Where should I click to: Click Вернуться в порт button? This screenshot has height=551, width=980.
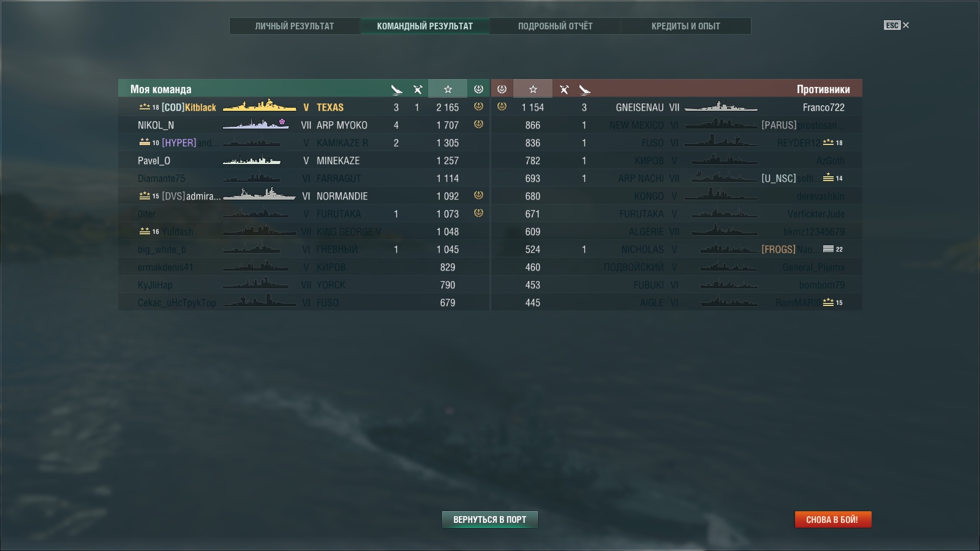click(x=490, y=519)
